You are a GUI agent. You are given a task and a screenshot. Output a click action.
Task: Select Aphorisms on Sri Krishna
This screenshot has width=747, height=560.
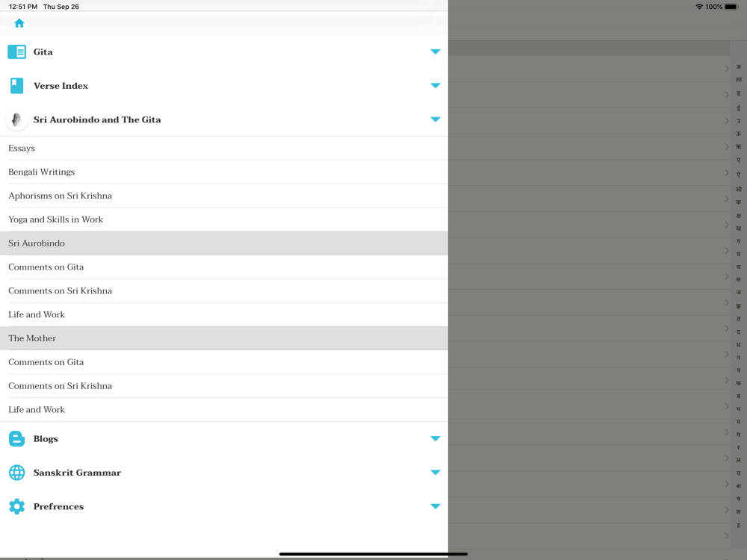224,196
